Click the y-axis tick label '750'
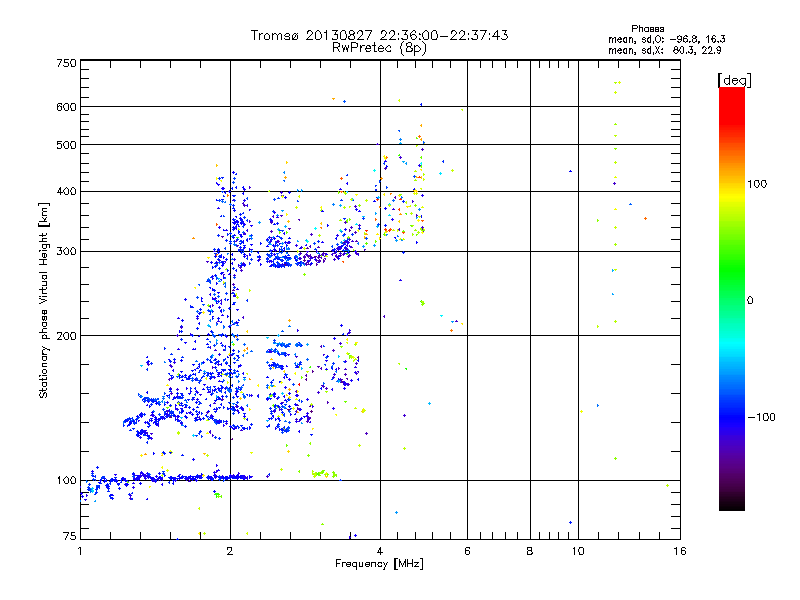 [67, 63]
